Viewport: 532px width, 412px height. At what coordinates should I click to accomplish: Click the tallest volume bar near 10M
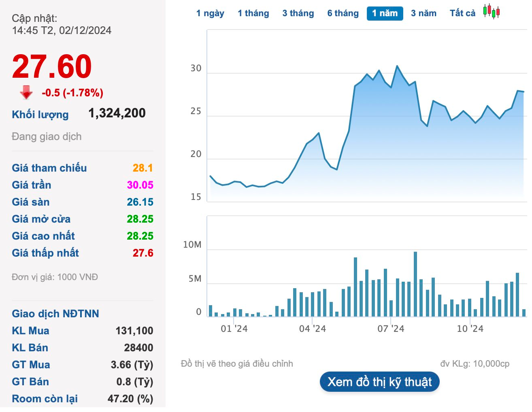[x=415, y=284]
